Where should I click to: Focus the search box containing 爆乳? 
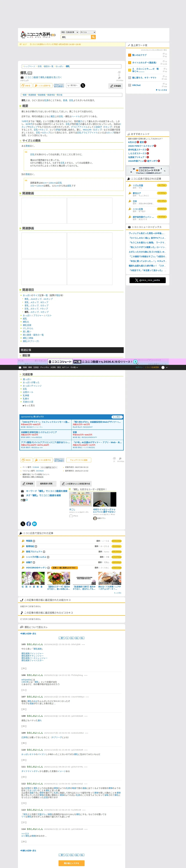point(76,37)
